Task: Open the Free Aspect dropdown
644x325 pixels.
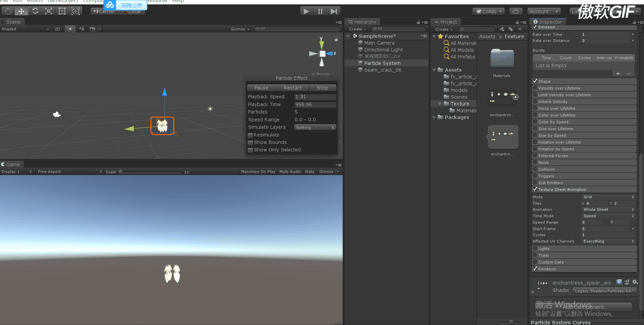Action: (70, 172)
